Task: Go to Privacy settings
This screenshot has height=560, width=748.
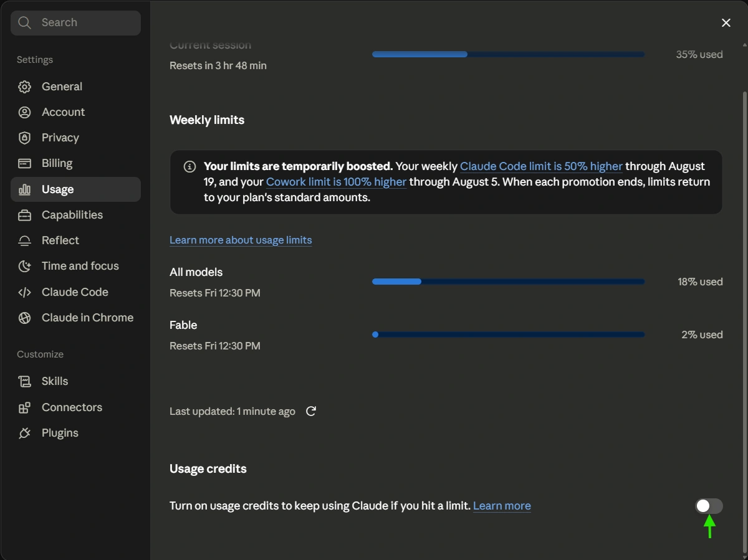Action: click(75, 138)
